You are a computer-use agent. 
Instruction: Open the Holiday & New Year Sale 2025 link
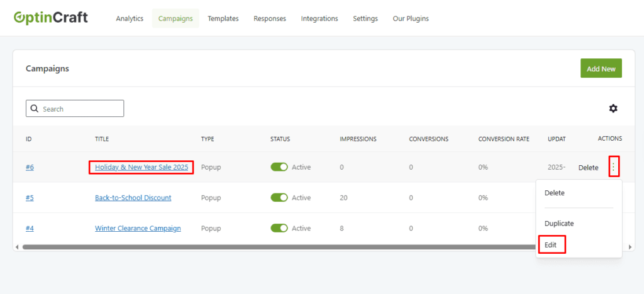coord(142,167)
